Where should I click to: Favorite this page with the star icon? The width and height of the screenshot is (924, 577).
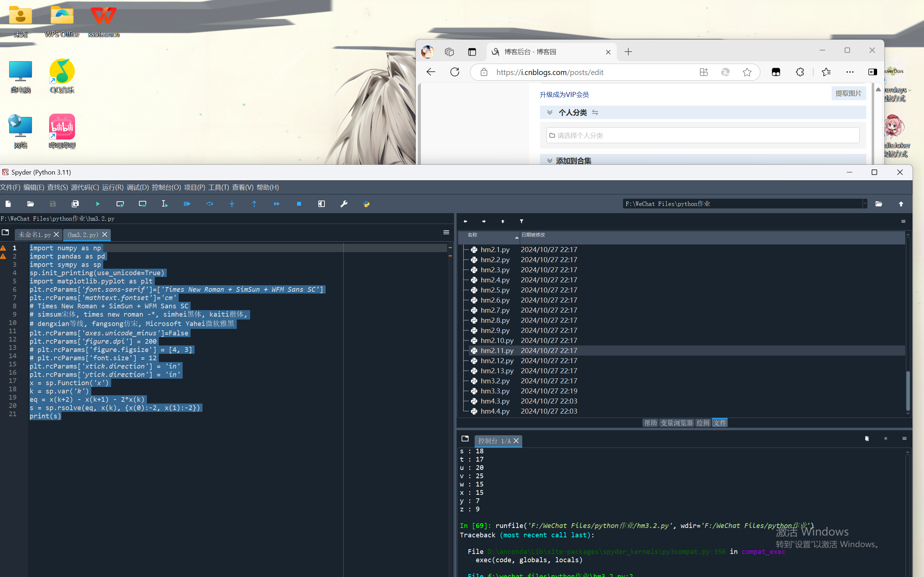point(747,72)
